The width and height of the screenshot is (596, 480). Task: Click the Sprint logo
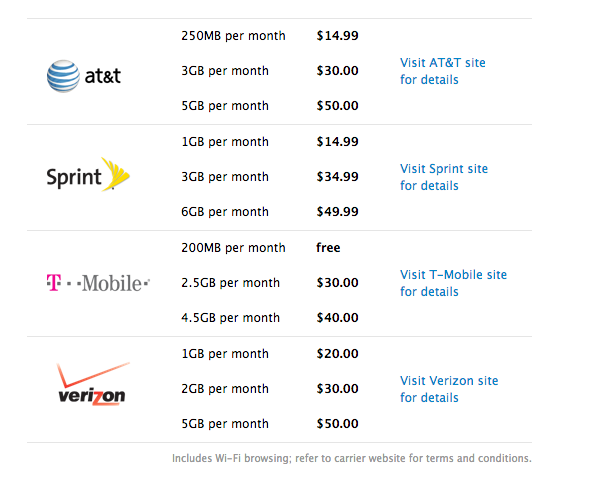88,174
